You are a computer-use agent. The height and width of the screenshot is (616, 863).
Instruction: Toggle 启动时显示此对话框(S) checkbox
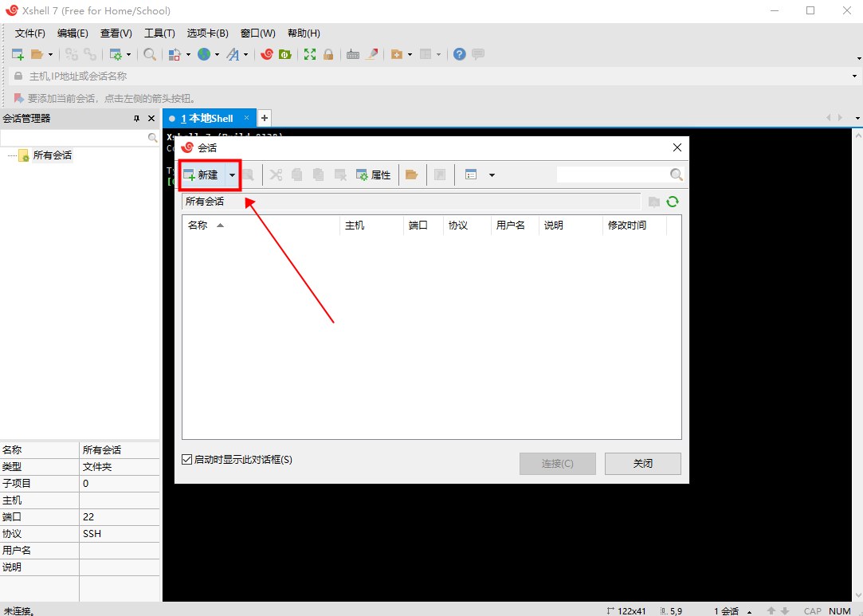(x=187, y=460)
